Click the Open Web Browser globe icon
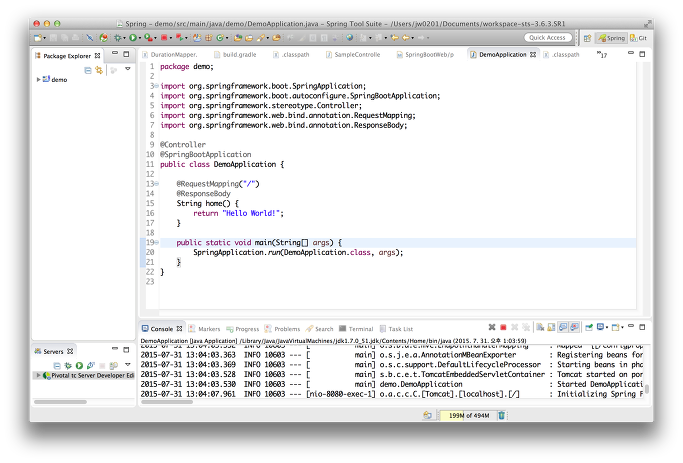Screen dimensions: 683x463 349,38
